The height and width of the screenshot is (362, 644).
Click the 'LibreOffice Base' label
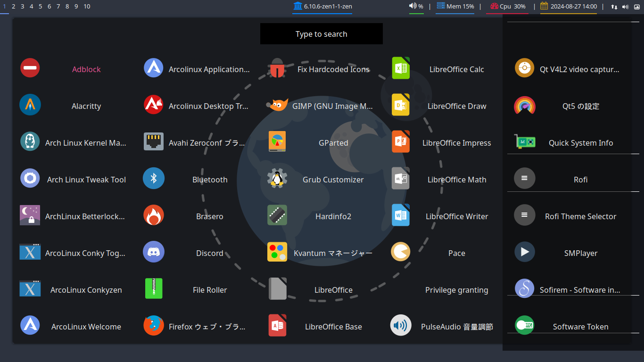333,327
